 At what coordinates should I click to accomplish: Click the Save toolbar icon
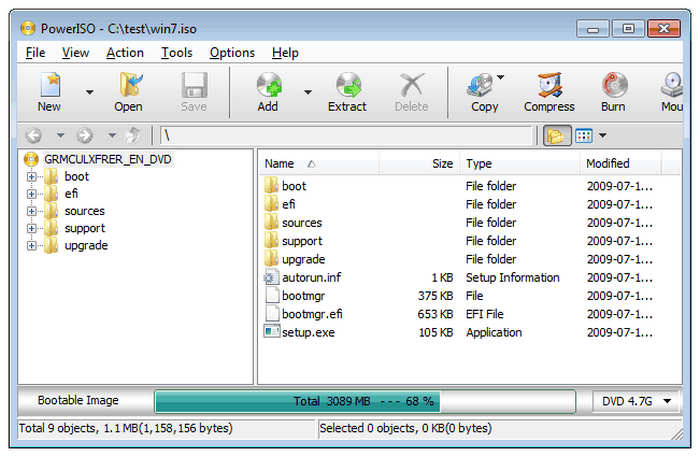194,92
